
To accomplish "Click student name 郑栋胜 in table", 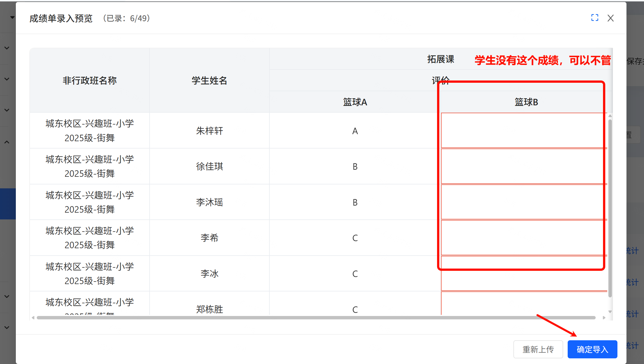I will coord(209,309).
